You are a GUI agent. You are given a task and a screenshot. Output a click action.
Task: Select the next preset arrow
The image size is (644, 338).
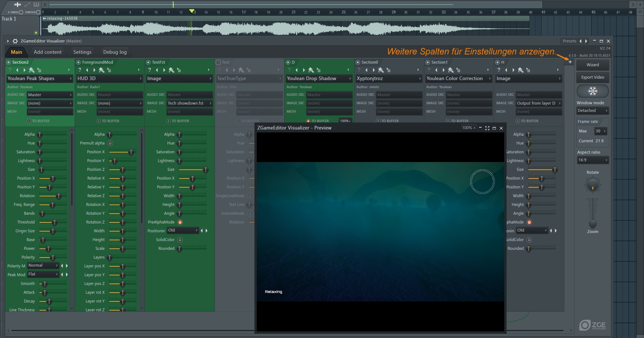pos(586,41)
